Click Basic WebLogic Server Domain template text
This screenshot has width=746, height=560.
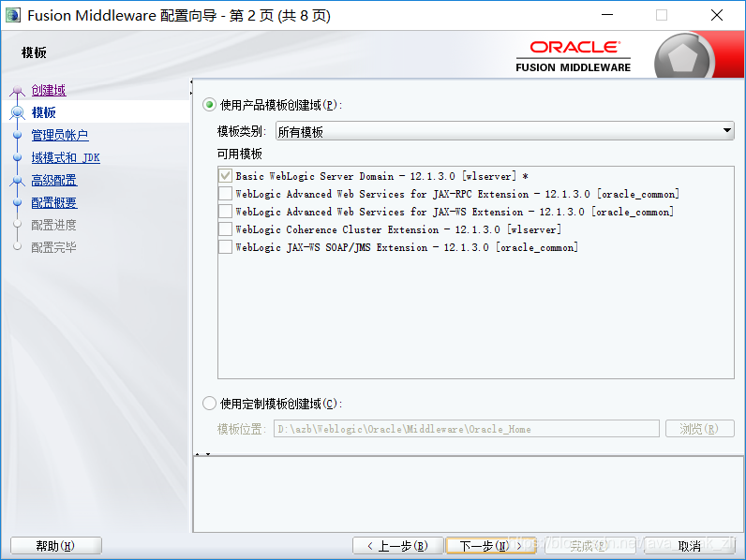[382, 176]
